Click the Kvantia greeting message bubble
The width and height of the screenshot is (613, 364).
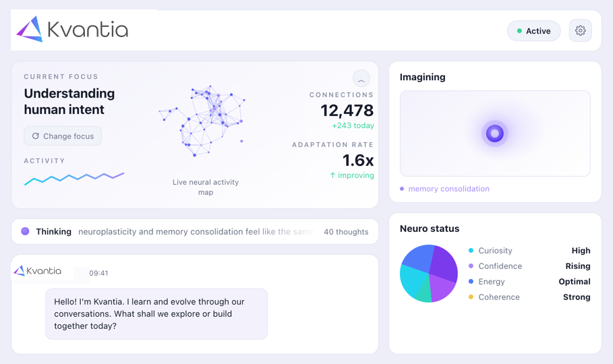[x=156, y=314]
